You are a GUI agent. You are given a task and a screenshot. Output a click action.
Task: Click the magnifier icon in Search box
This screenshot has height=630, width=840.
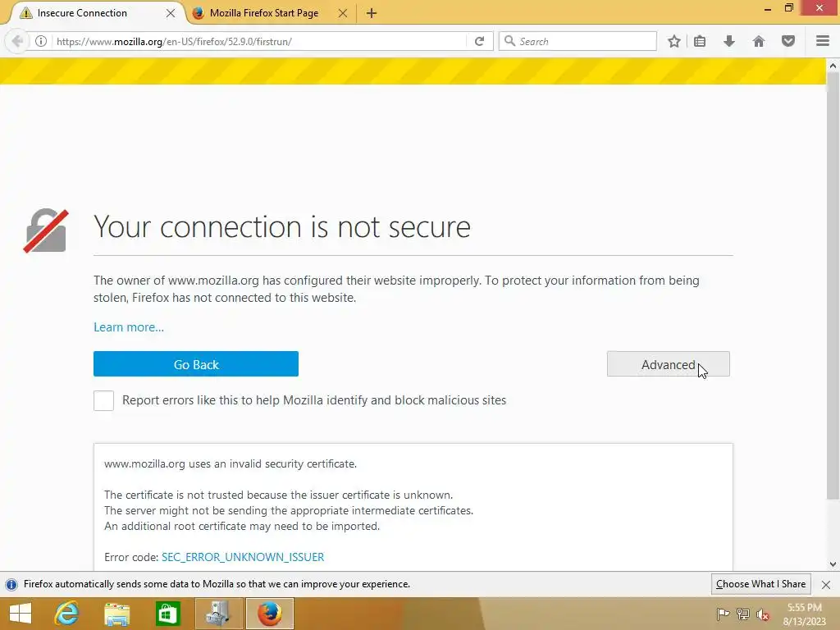click(509, 41)
